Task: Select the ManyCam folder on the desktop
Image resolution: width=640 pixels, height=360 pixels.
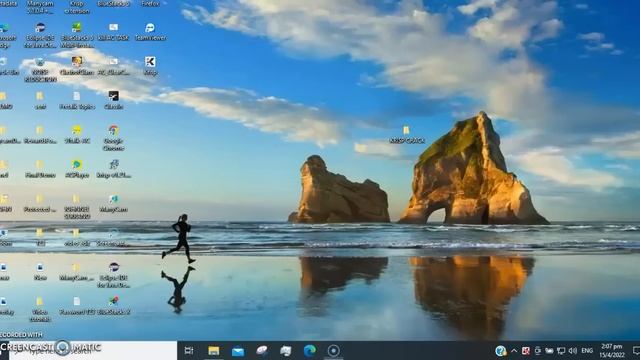Action: coord(76,271)
